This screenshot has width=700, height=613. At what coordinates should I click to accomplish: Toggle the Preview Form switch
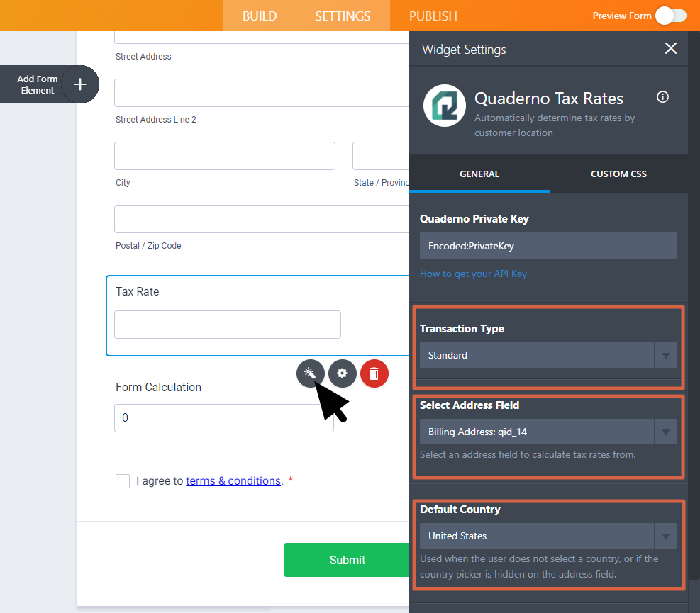pyautogui.click(x=670, y=16)
